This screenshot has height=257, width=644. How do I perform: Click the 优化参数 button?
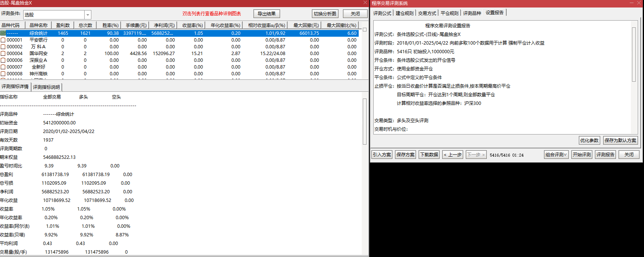tap(589, 140)
